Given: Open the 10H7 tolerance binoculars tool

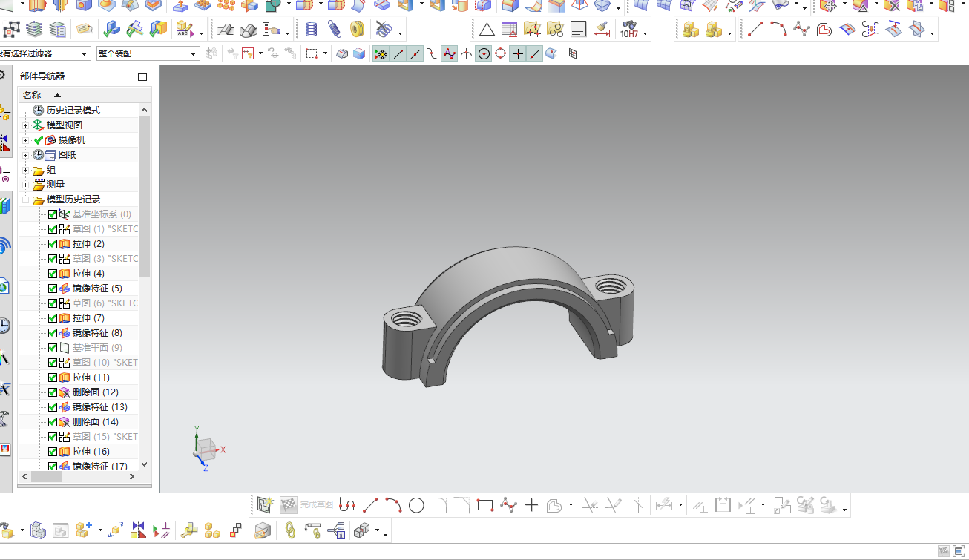Looking at the screenshot, I should click(x=631, y=30).
